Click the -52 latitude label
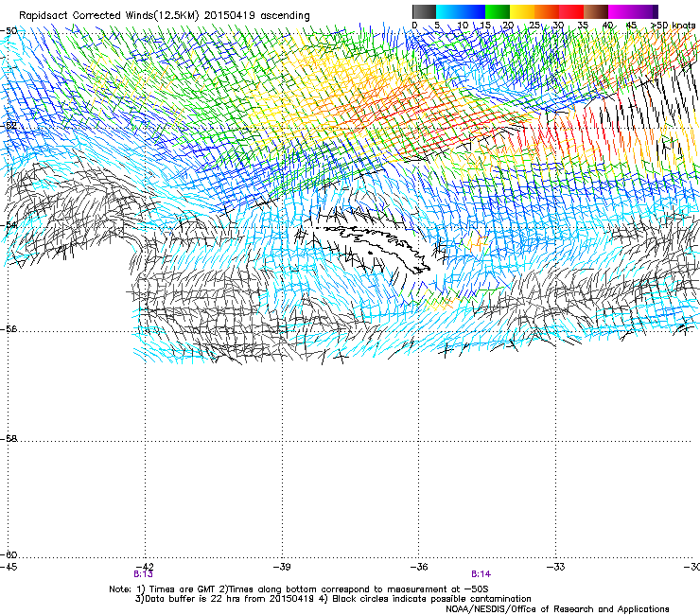The height and width of the screenshot is (615, 700). (x=9, y=126)
